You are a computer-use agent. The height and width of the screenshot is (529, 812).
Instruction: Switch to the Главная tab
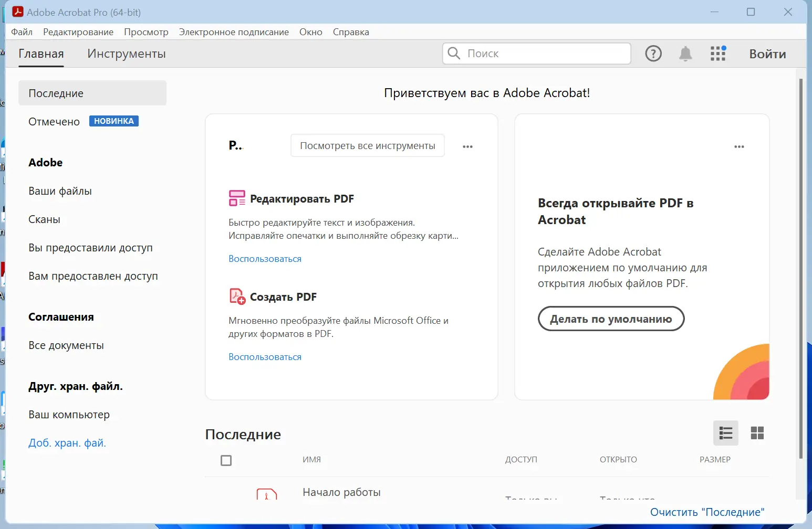click(x=41, y=54)
